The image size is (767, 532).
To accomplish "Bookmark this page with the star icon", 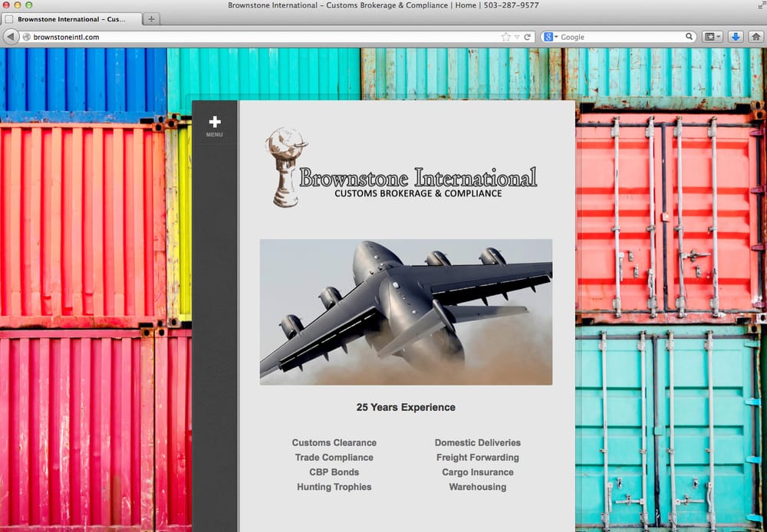I will [x=505, y=37].
